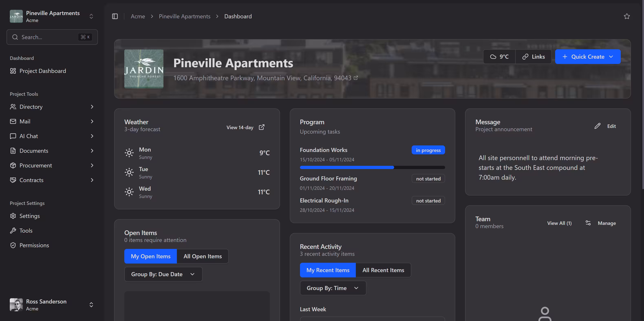Open Group By: Due Date dropdown
This screenshot has height=321, width=644.
pos(163,274)
